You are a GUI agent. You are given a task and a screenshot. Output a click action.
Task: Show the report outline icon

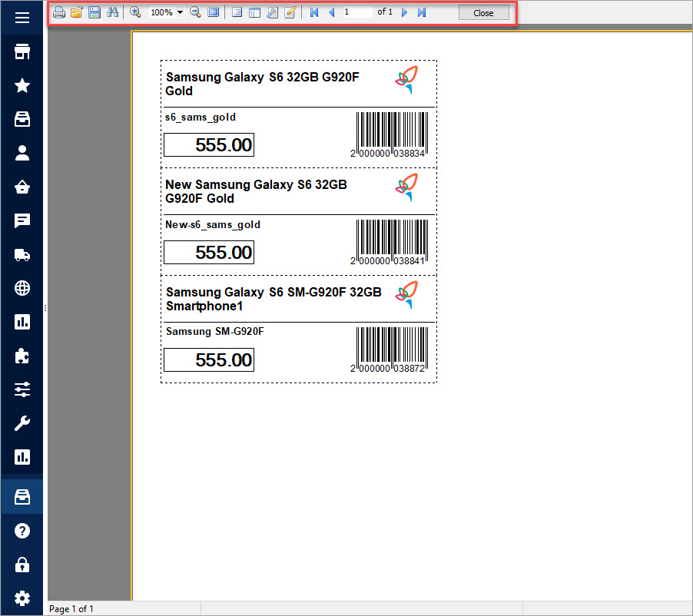(x=237, y=12)
